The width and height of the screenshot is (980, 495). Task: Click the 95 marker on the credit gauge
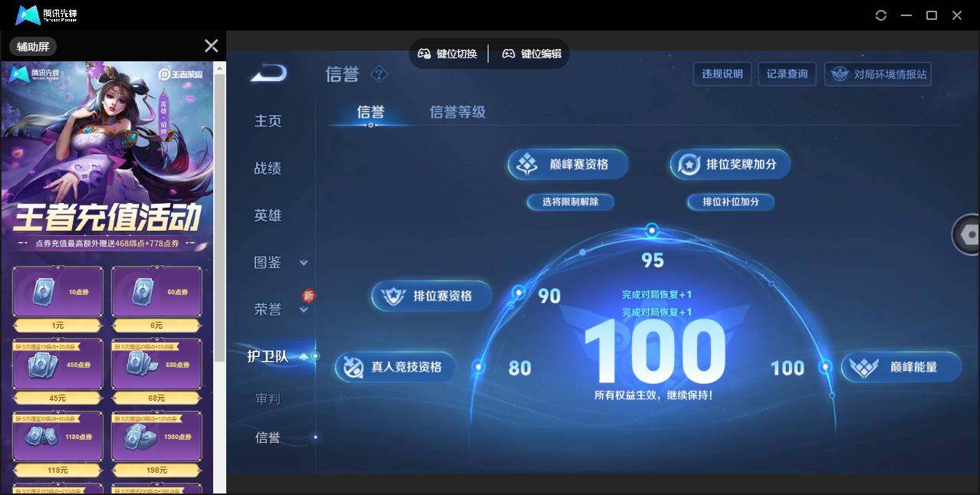point(651,230)
